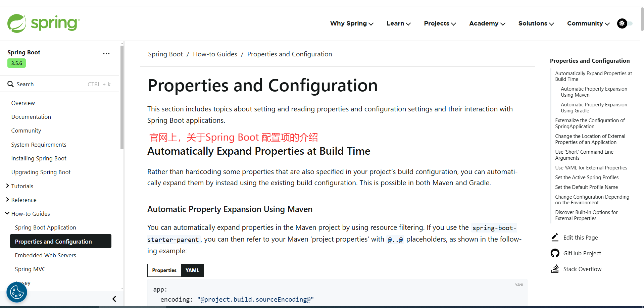Open the Learn dropdown menu

(x=399, y=23)
